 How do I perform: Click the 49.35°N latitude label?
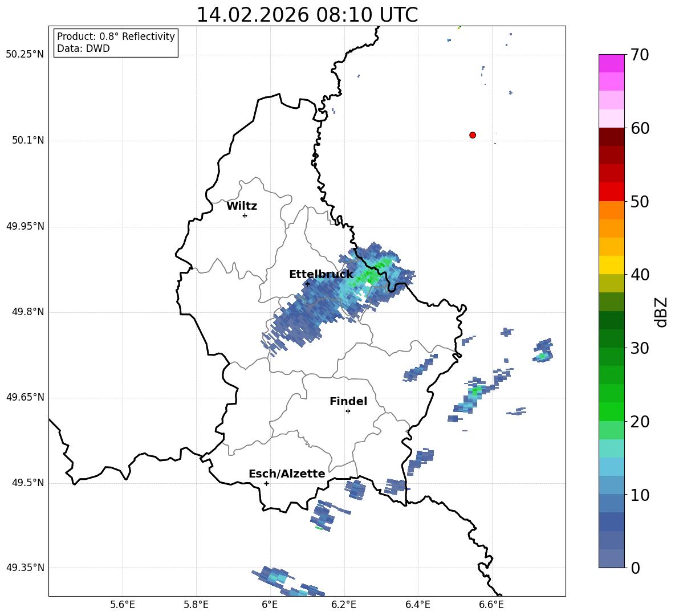click(x=25, y=568)
